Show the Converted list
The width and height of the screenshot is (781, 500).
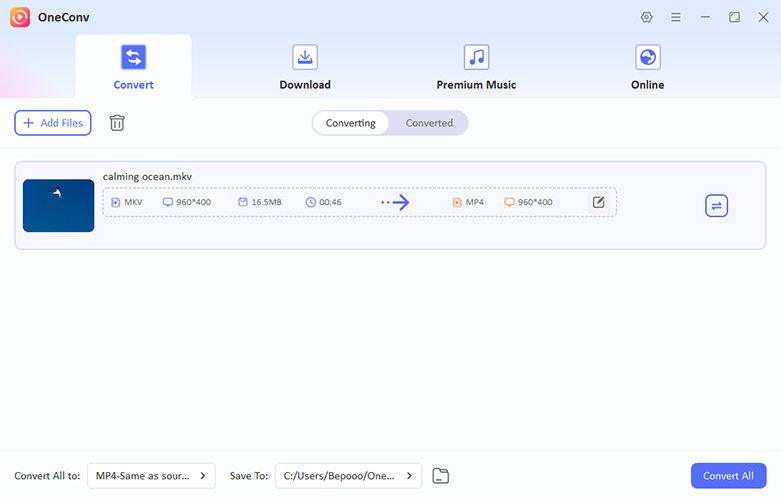click(x=429, y=123)
